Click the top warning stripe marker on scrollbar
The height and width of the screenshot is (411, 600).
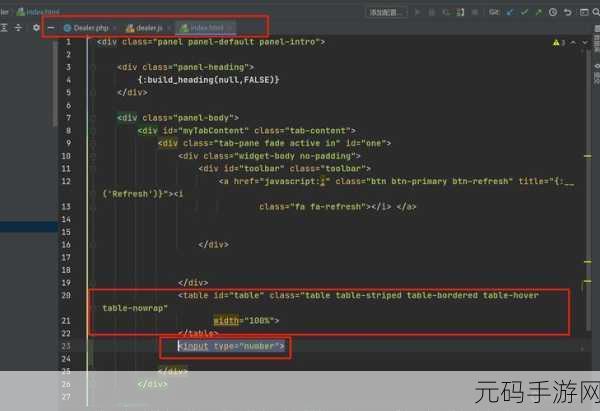pos(588,156)
